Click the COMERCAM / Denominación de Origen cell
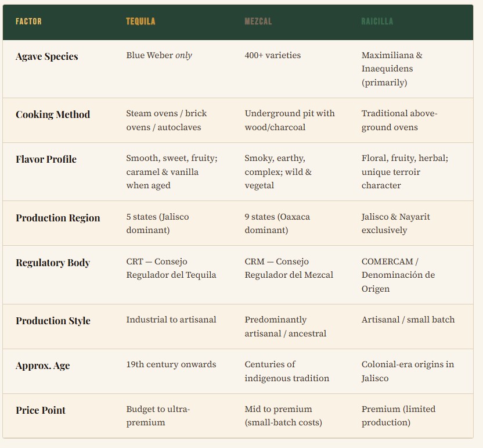483x448 pixels. pos(398,275)
